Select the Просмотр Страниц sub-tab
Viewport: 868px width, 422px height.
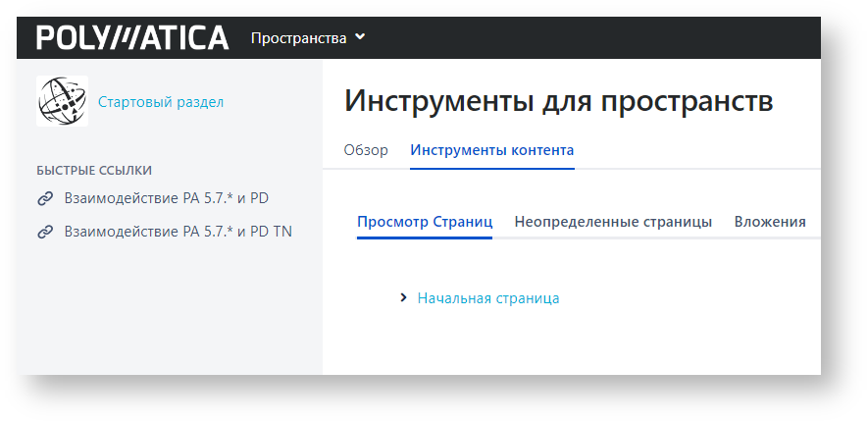pyautogui.click(x=425, y=222)
